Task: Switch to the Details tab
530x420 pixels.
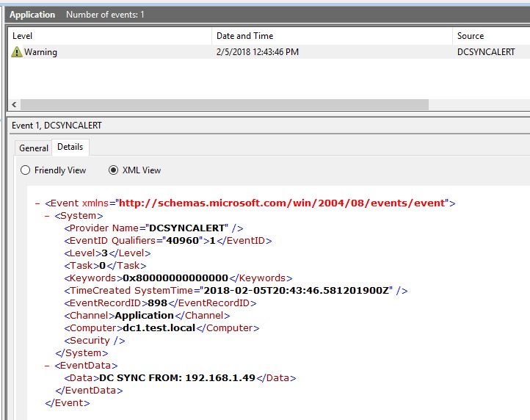Action: tap(70, 147)
